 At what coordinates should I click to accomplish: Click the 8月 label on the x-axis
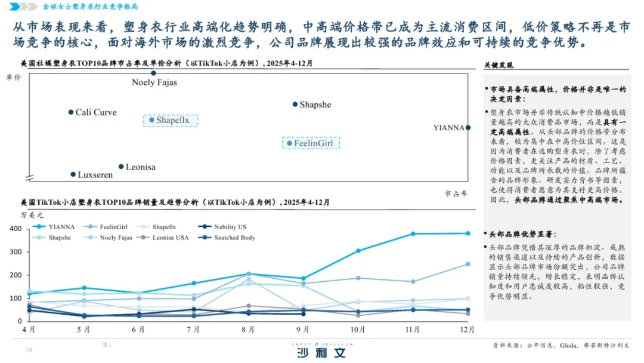tap(248, 330)
